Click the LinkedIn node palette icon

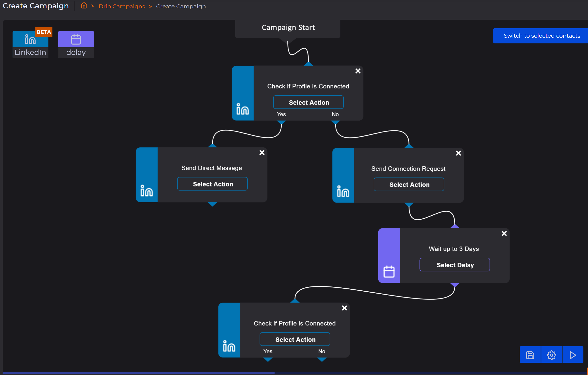coord(30,39)
